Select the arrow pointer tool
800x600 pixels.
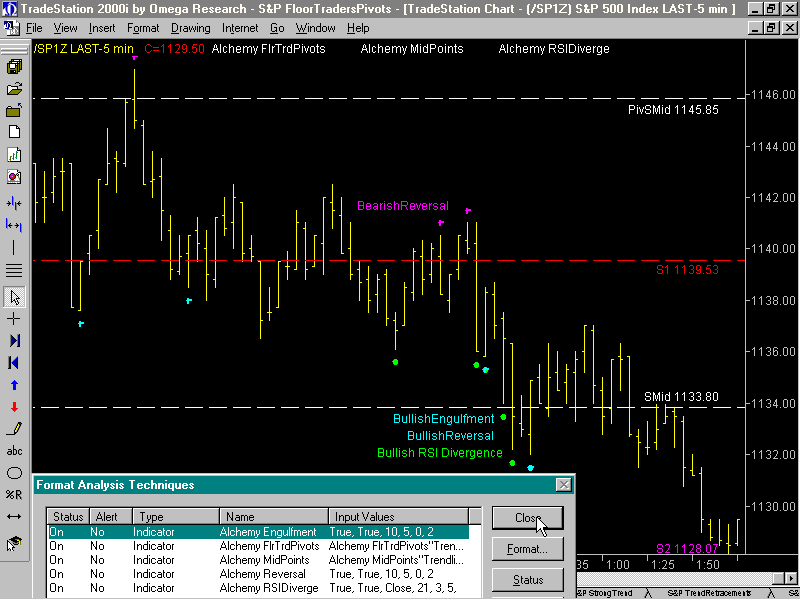(x=14, y=297)
